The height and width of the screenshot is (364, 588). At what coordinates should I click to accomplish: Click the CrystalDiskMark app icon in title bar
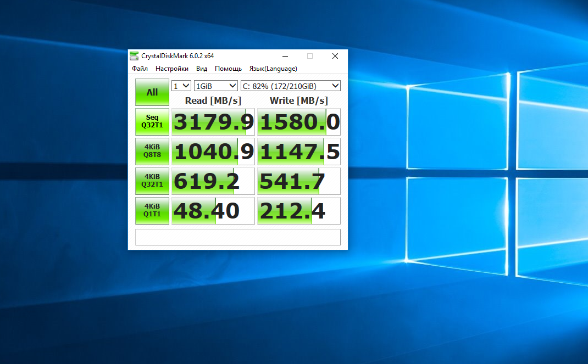[x=134, y=56]
